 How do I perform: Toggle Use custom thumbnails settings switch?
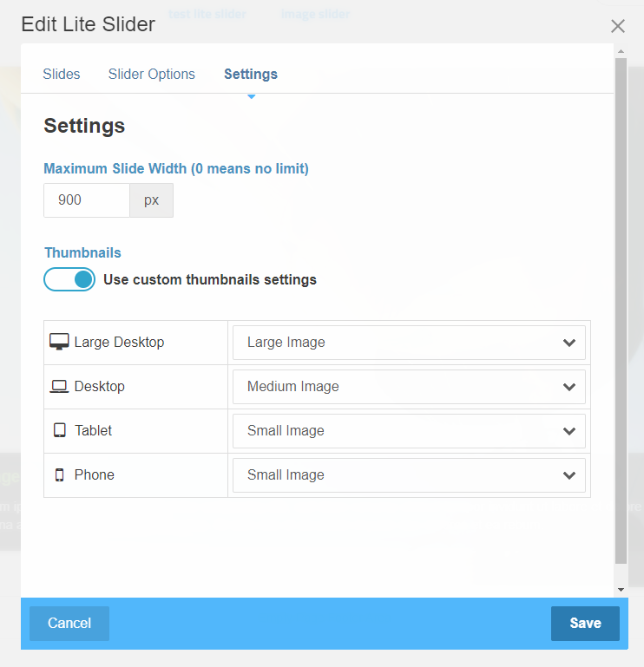pos(69,279)
